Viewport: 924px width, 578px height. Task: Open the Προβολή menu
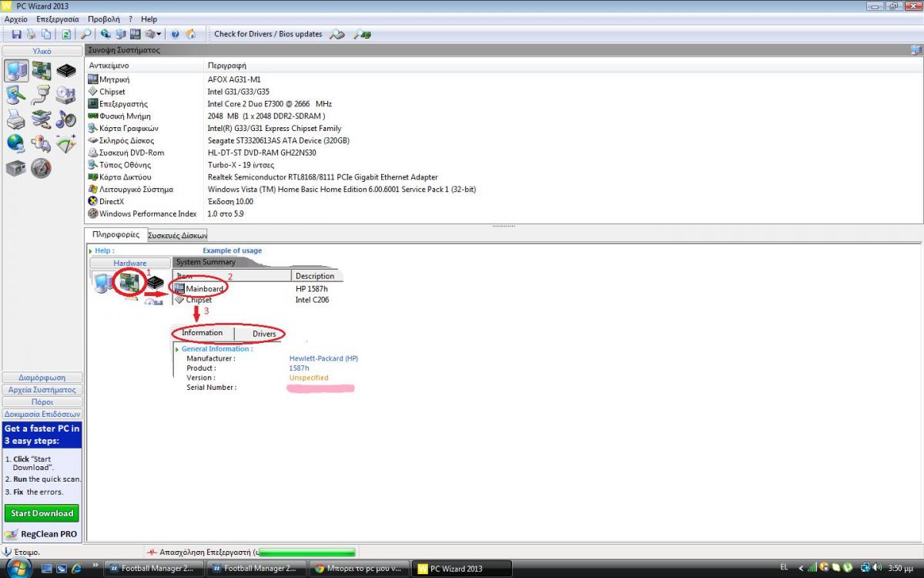tap(104, 19)
